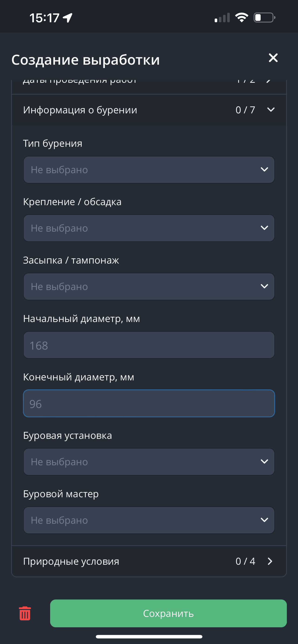The height and width of the screenshot is (644, 298).
Task: Tap the 15:17 clock in status bar
Action: [44, 18]
